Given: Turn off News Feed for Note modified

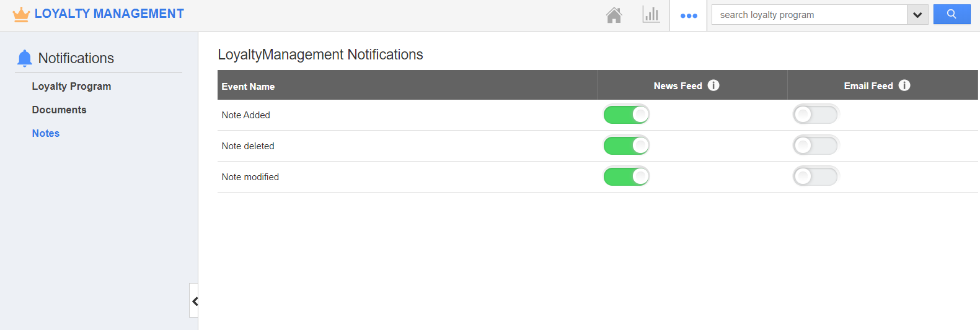Looking at the screenshot, I should tap(626, 176).
